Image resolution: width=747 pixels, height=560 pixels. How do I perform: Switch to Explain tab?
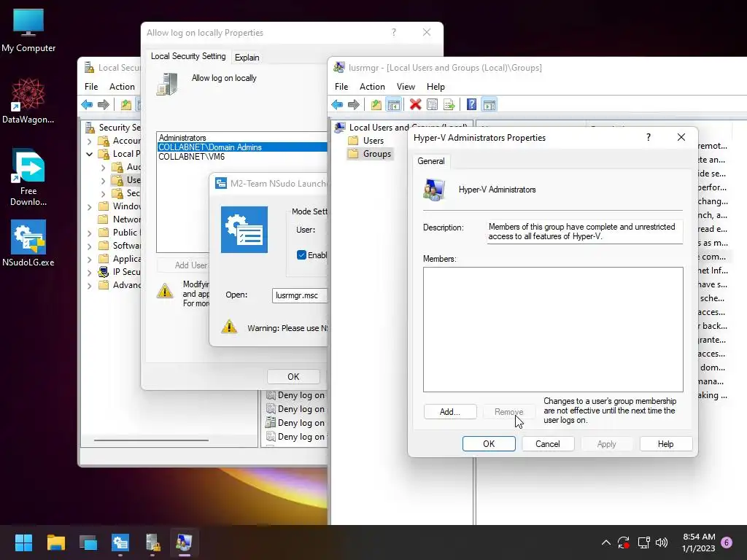[x=247, y=57]
